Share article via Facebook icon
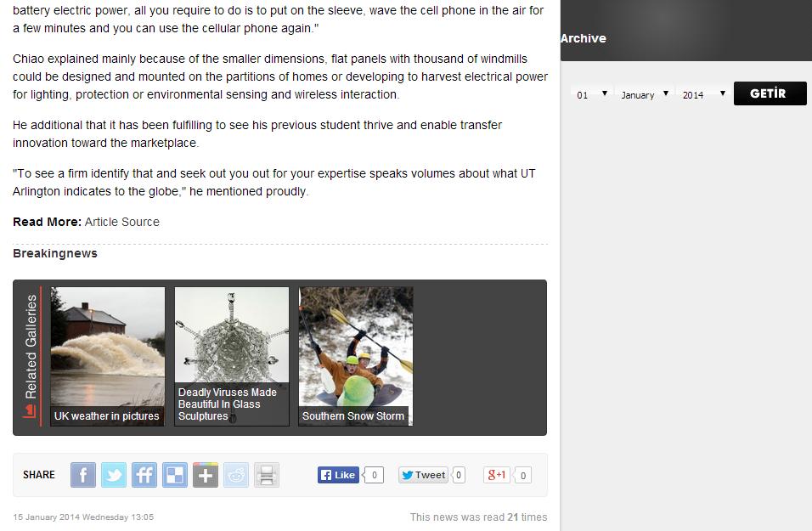This screenshot has height=531, width=812. point(83,475)
